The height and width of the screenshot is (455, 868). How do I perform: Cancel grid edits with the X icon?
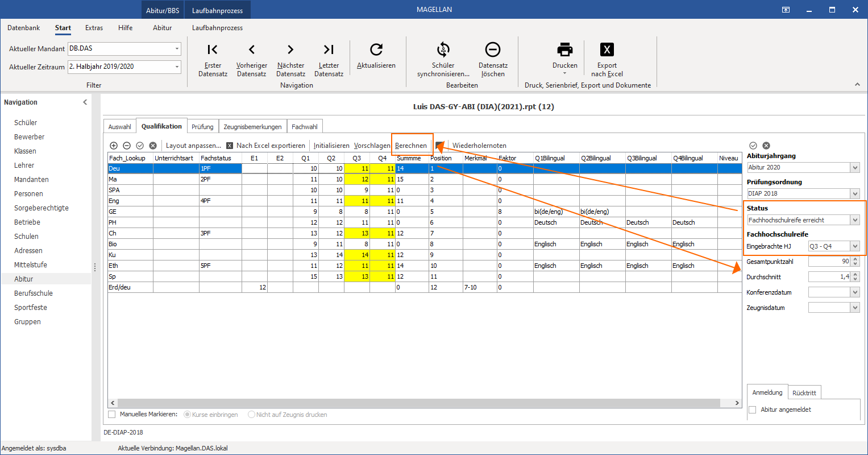pos(153,146)
